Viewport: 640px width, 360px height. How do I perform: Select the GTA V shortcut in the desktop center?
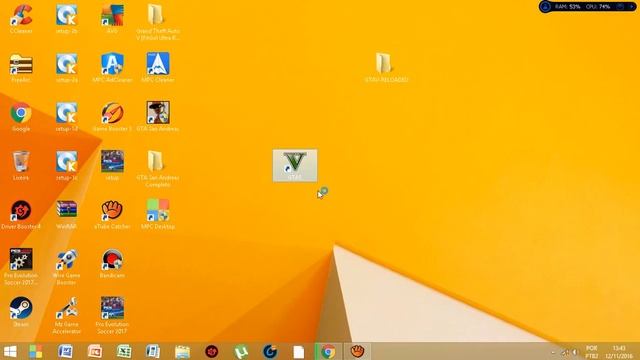(295, 165)
